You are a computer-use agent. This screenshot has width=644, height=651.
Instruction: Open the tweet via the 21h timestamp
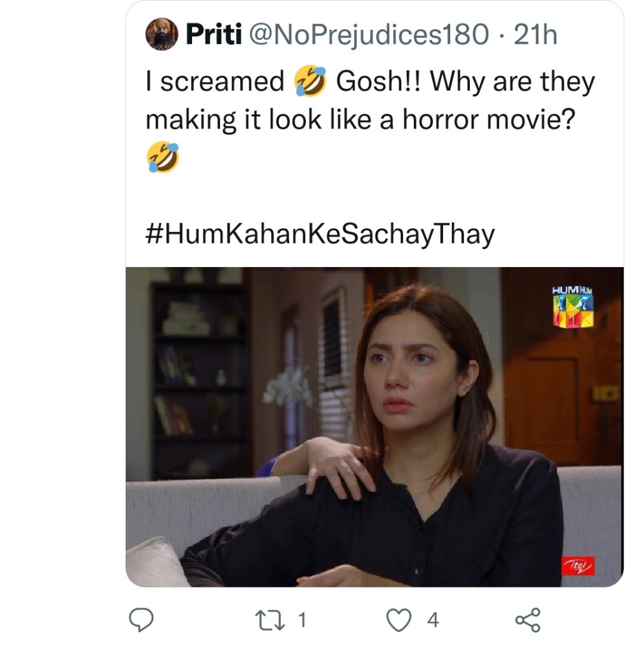pyautogui.click(x=537, y=36)
